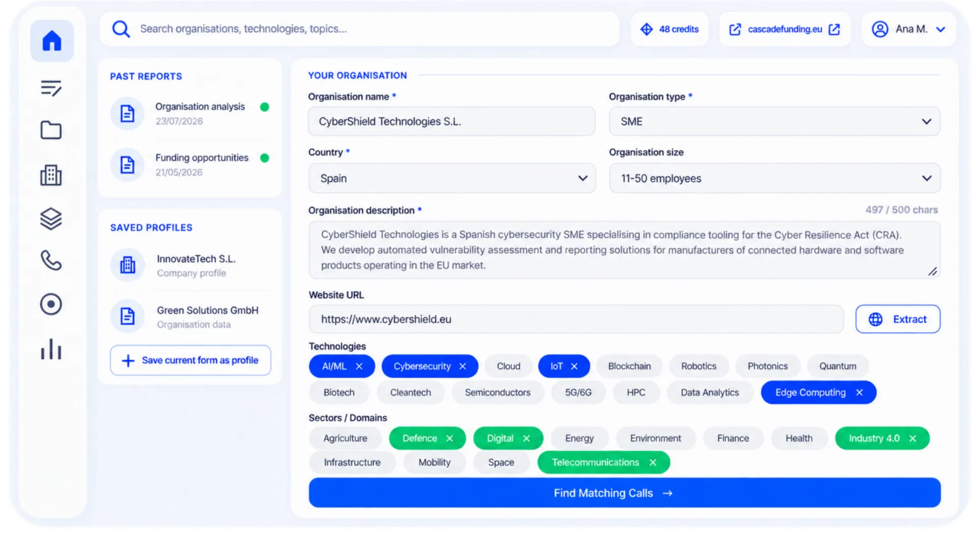The image size is (980, 538).
Task: Open the Country dropdown showing Spain
Action: [x=452, y=178]
